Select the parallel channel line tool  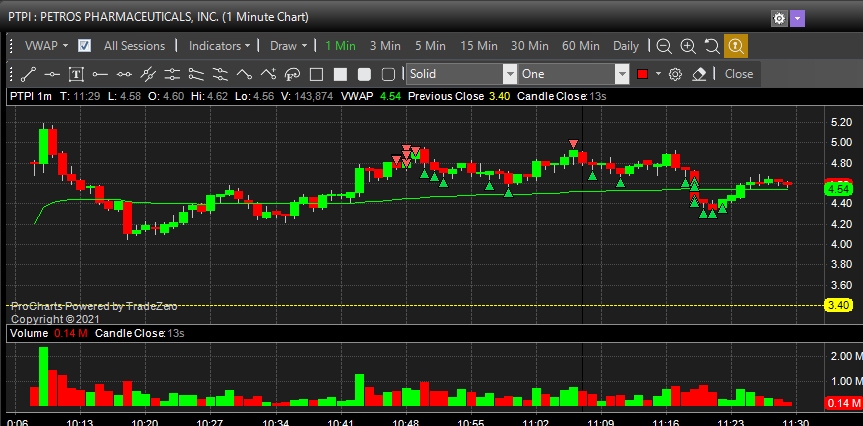coord(148,74)
